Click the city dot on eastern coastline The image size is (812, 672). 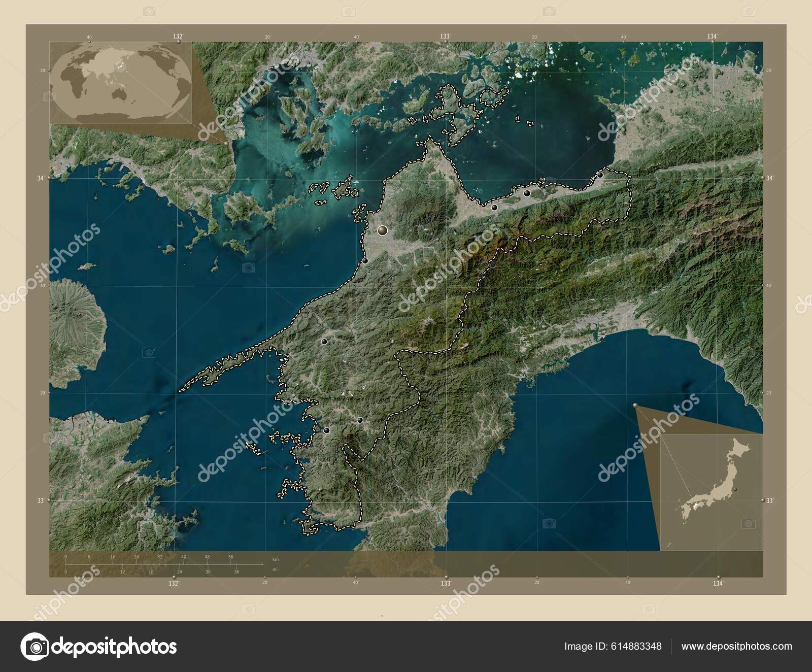click(600, 175)
